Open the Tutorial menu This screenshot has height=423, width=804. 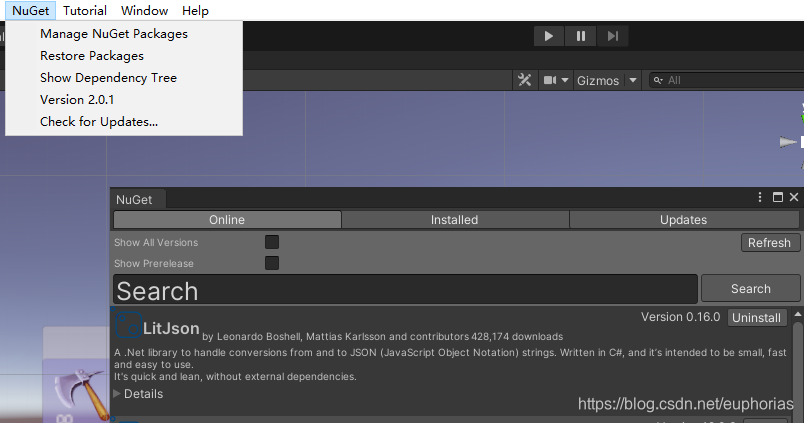85,11
